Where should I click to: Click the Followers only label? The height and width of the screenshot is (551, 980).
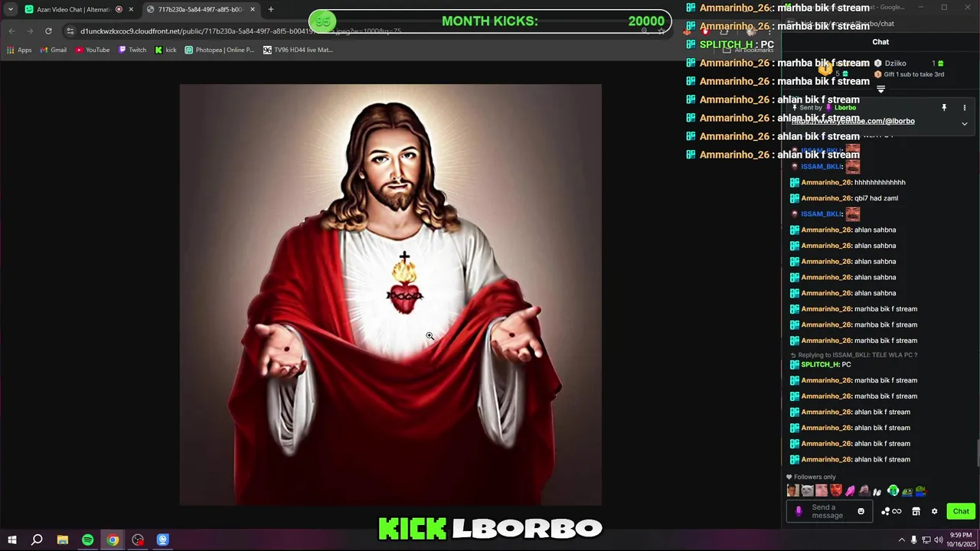pos(815,477)
